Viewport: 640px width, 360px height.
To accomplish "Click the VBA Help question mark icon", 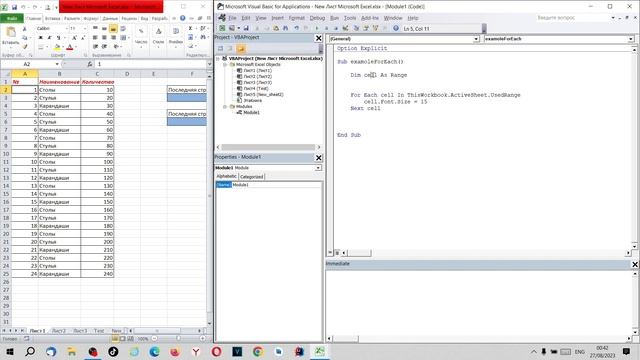I will click(x=396, y=28).
